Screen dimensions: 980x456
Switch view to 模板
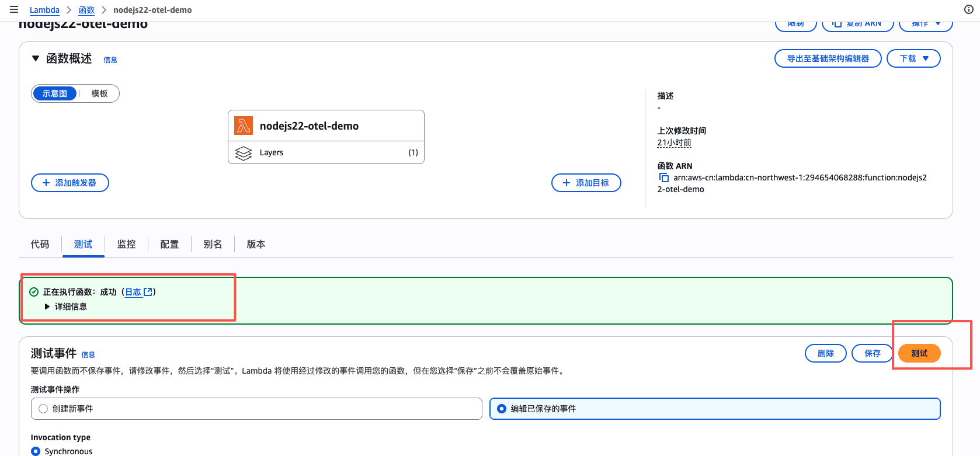99,93
